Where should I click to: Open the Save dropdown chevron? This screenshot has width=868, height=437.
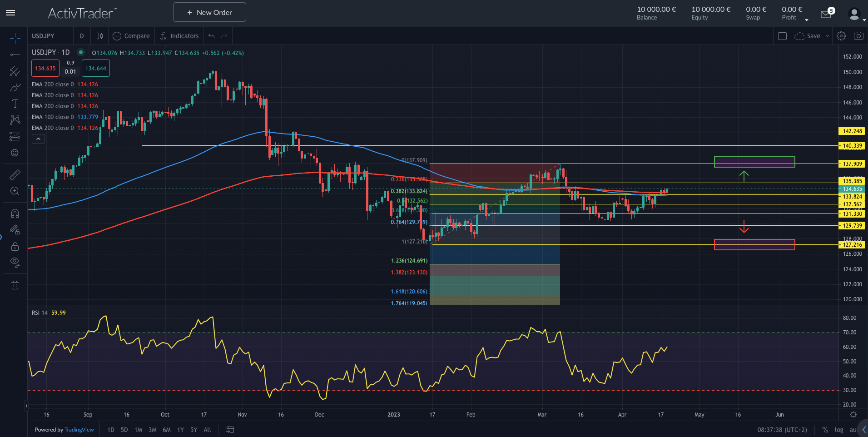click(x=827, y=35)
